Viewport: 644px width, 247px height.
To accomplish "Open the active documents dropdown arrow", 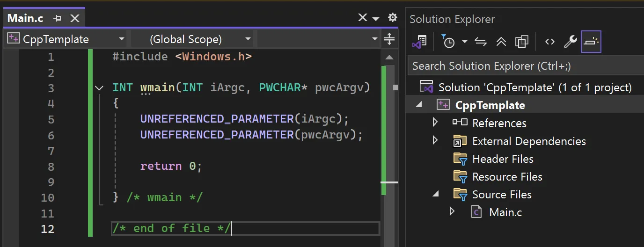I will coord(376,19).
